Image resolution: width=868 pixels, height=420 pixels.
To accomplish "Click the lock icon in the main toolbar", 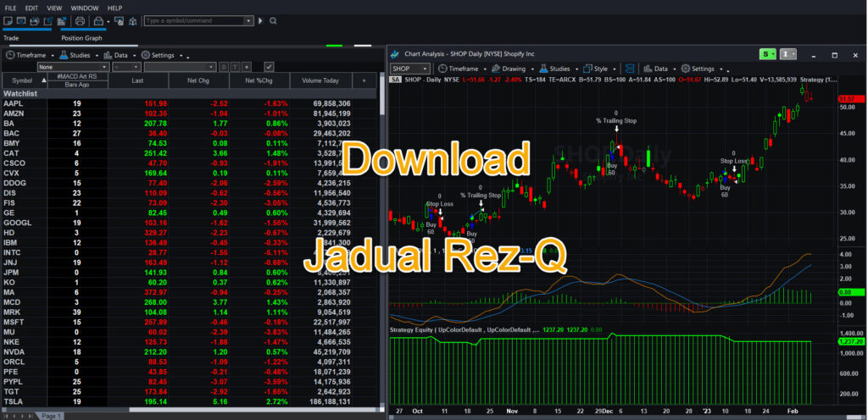I will (x=98, y=20).
